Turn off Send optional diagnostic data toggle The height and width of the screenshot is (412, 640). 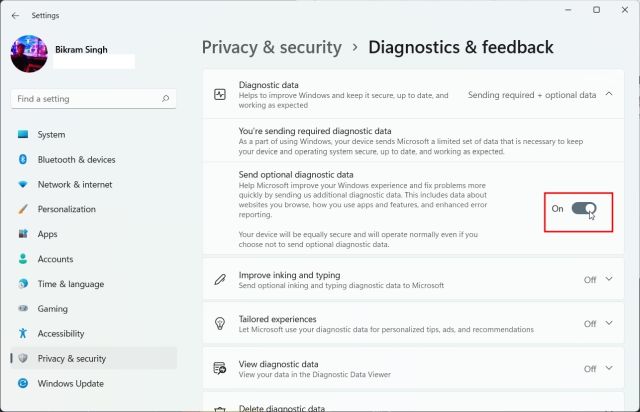click(x=583, y=208)
